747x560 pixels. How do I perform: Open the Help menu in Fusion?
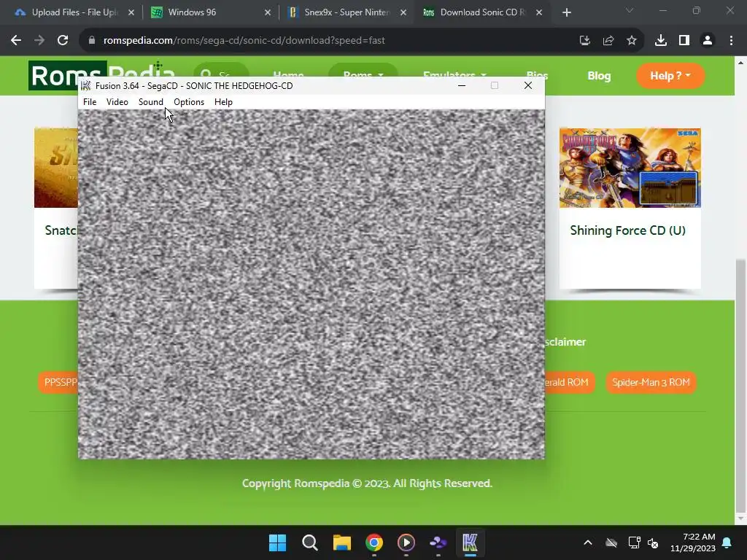click(x=223, y=102)
